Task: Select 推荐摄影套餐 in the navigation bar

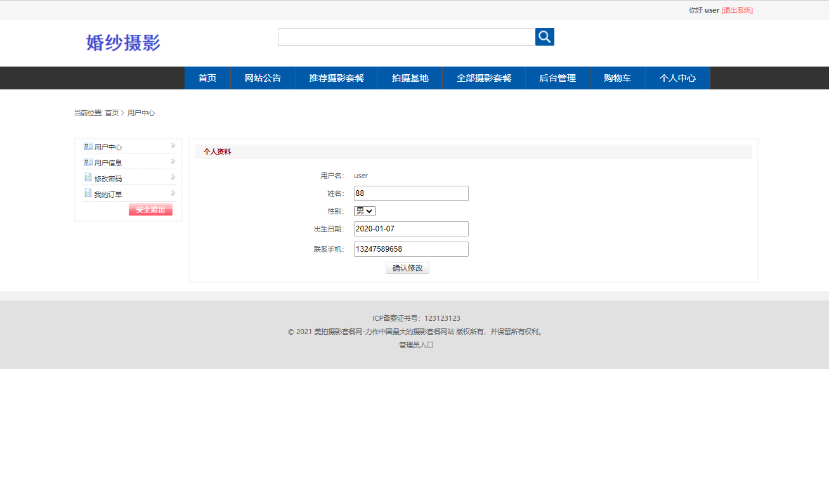Action: pyautogui.click(x=336, y=78)
